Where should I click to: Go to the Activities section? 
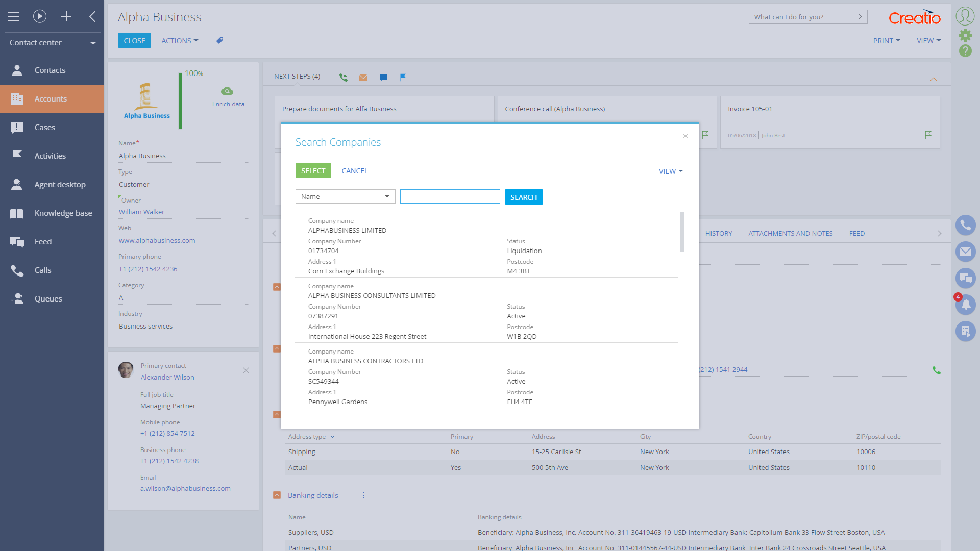click(x=52, y=156)
